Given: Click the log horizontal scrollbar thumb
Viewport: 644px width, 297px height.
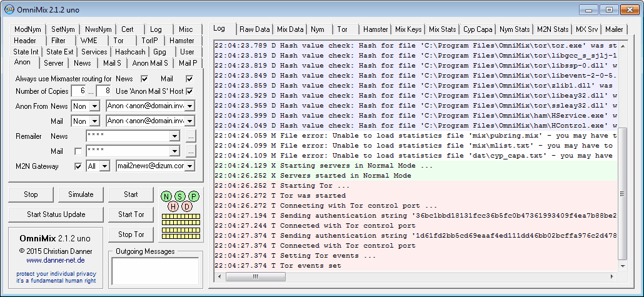Looking at the screenshot, I should click(x=256, y=277).
